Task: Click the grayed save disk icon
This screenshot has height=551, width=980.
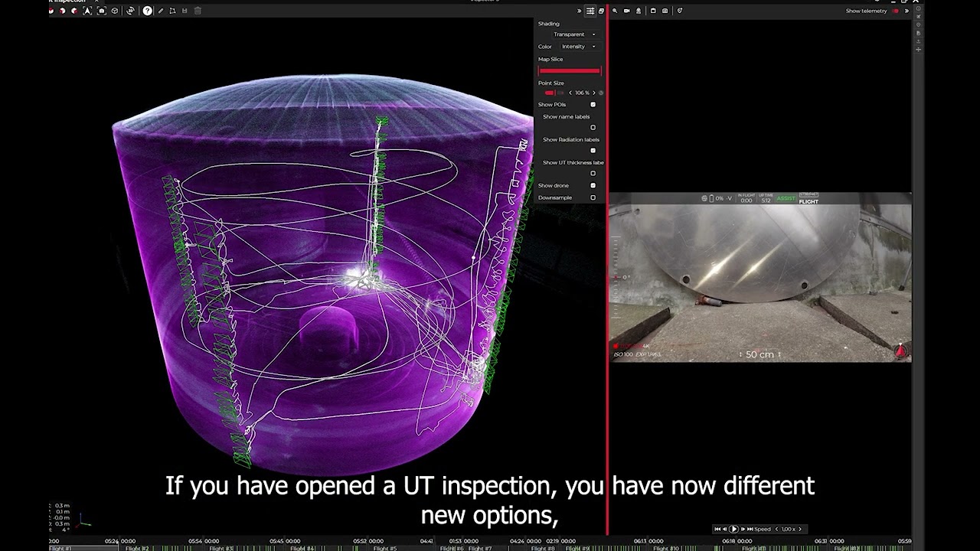Action: pyautogui.click(x=185, y=11)
